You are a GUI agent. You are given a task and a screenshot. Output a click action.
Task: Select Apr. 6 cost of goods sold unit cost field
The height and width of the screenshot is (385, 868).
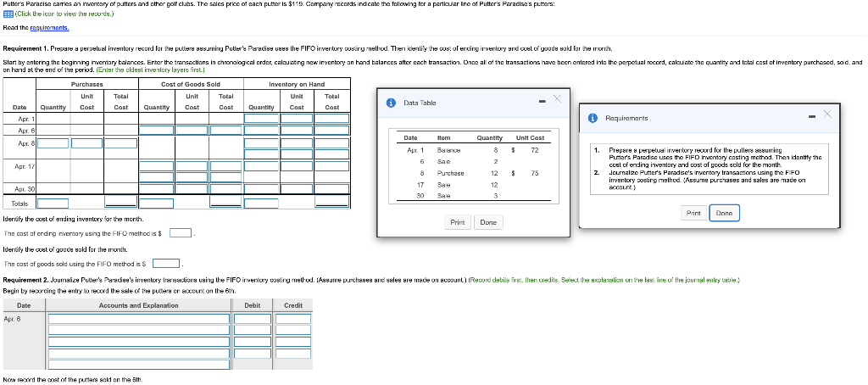pos(192,131)
